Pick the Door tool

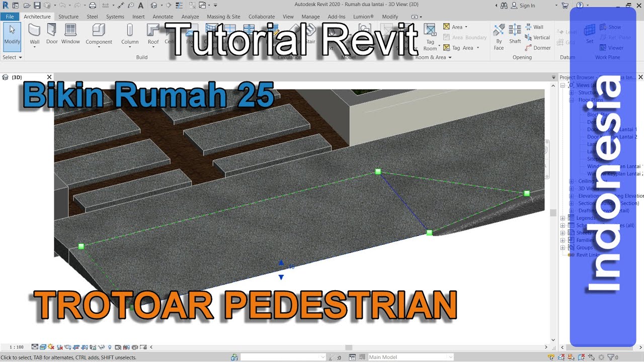[x=52, y=34]
